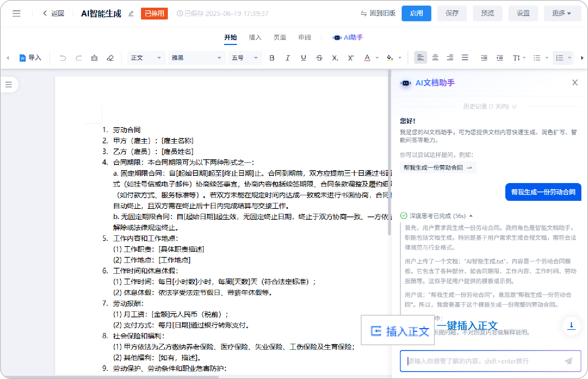The image size is (588, 379).
Task: Open the 正文 paragraph style dropdown
Action: [146, 58]
